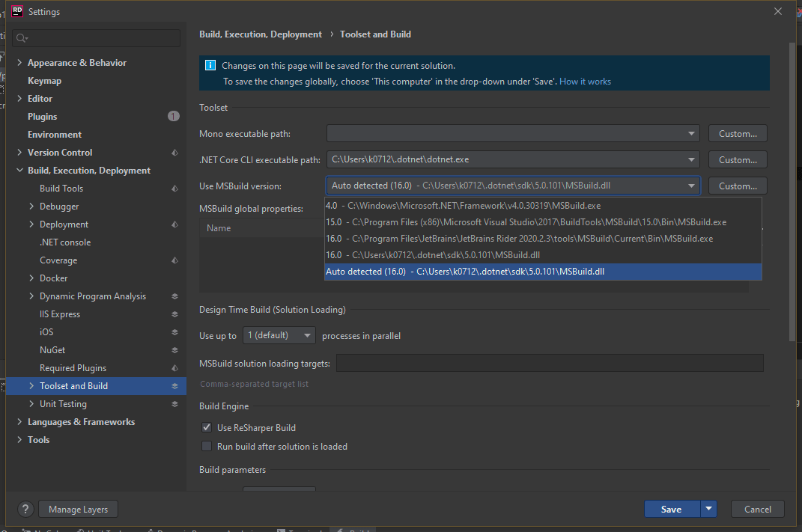Viewport: 802px width, 532px height.
Task: Select MSBuild 4.0 .NET Framework option
Action: coord(543,206)
